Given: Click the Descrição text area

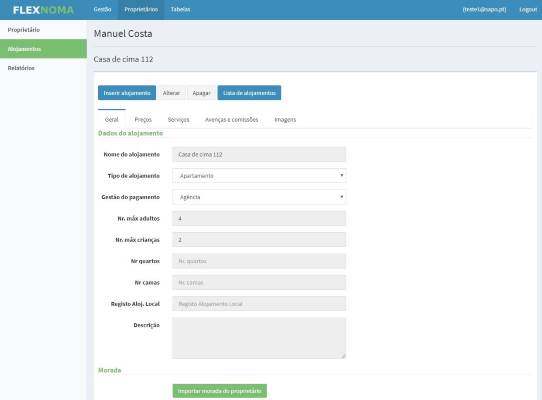Looking at the screenshot, I should pos(259,338).
